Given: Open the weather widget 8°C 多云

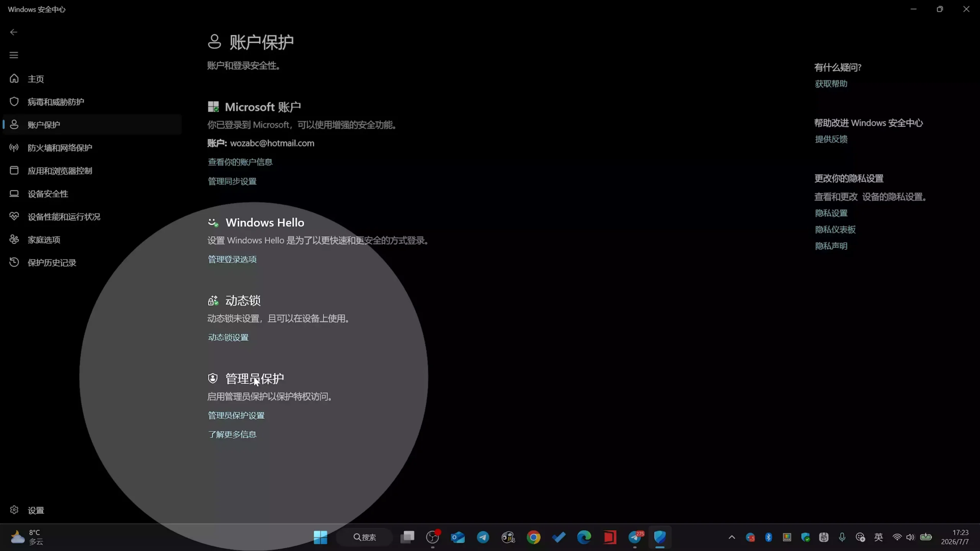Looking at the screenshot, I should pyautogui.click(x=27, y=537).
